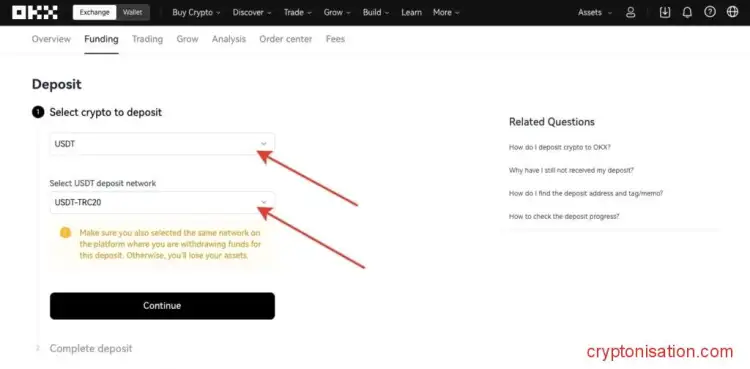Open the Order center tab

286,39
